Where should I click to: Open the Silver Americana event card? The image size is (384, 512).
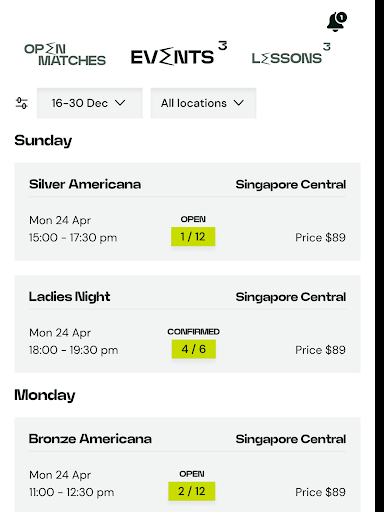click(x=187, y=212)
